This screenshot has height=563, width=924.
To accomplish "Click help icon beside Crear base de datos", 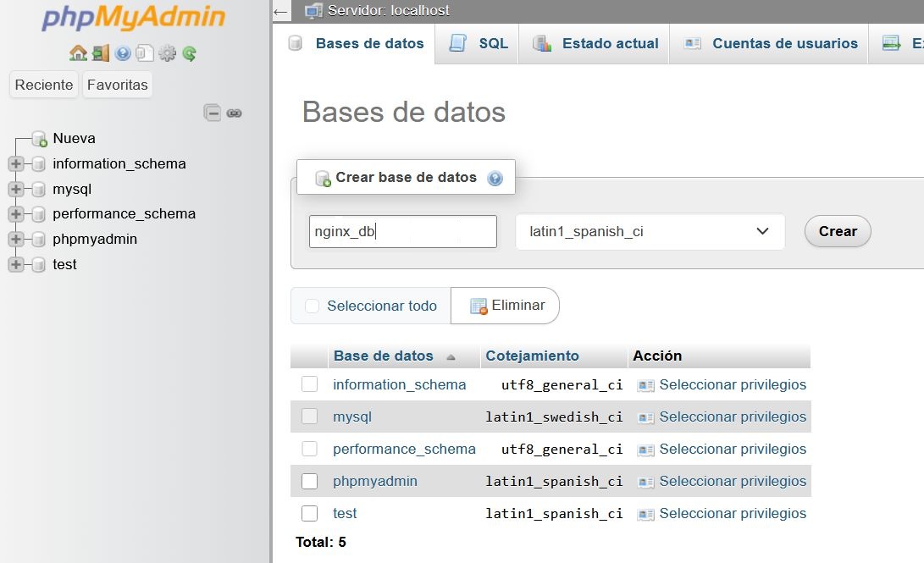I will [x=495, y=179].
